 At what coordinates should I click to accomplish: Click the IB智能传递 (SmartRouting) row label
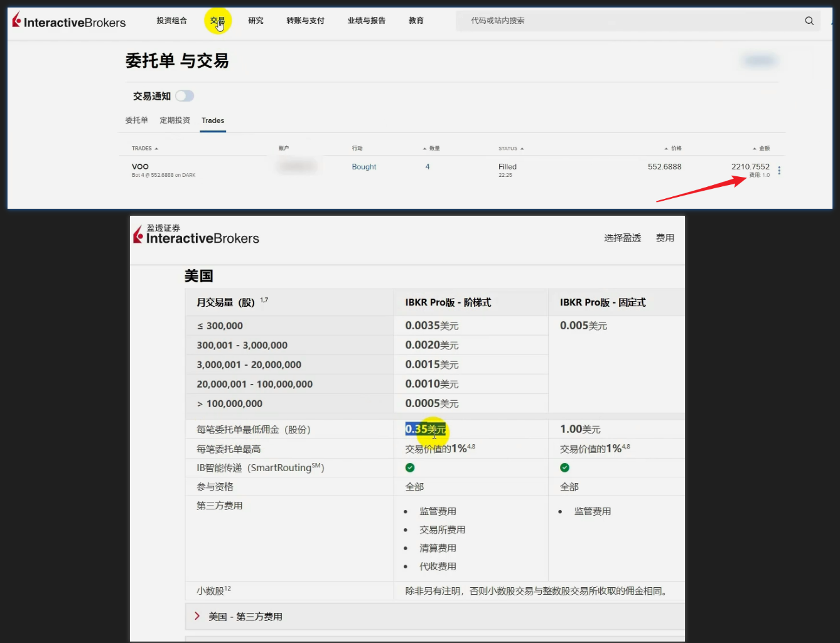tap(261, 467)
